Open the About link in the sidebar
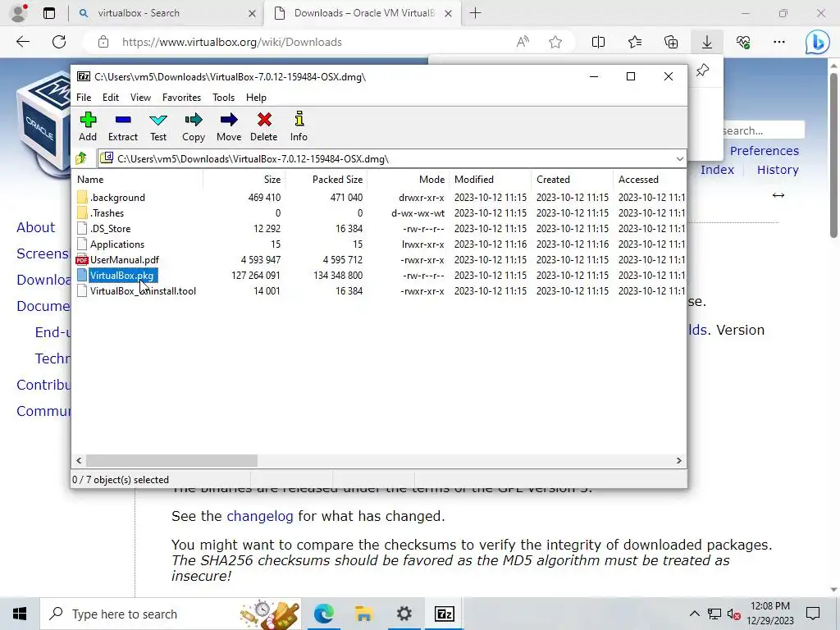Image resolution: width=840 pixels, height=630 pixels. coord(35,227)
